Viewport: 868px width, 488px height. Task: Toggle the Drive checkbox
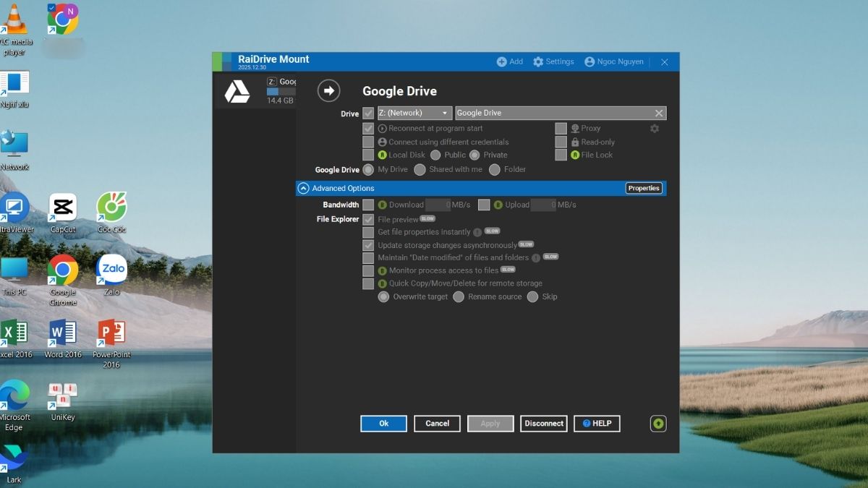point(368,113)
